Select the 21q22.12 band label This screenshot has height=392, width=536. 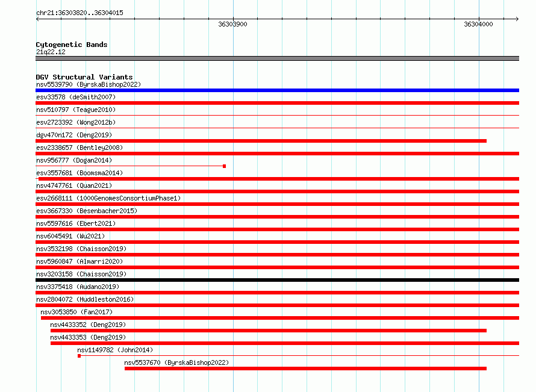51,52
